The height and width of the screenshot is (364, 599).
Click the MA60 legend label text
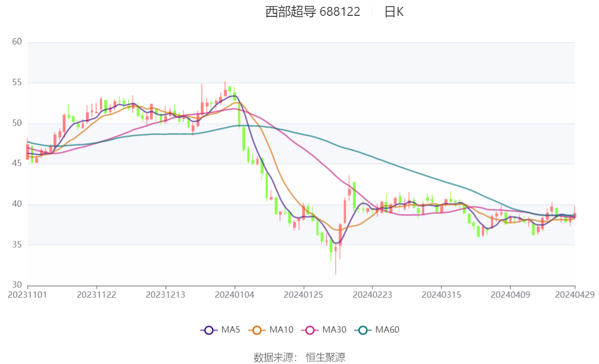point(387,330)
